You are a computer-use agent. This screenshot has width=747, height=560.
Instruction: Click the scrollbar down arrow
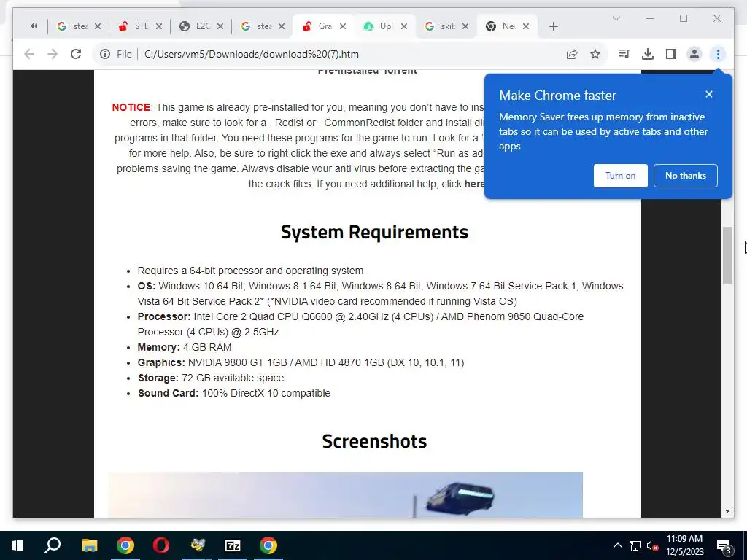click(x=727, y=511)
